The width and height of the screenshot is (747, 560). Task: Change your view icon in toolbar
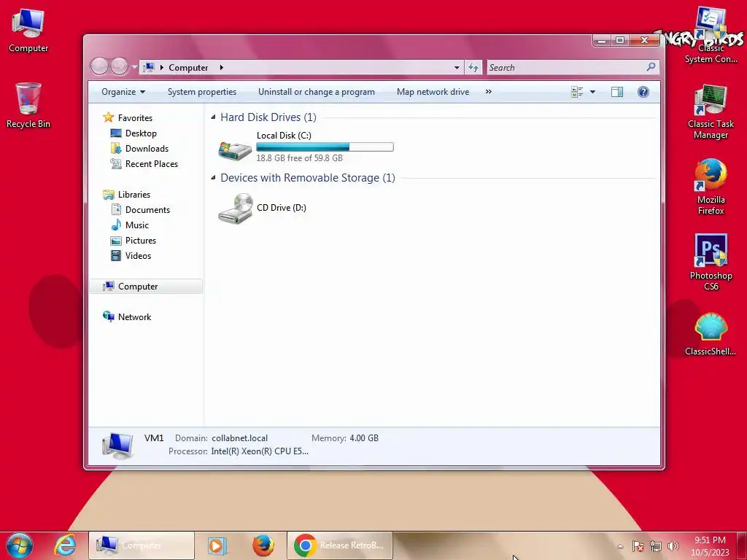pyautogui.click(x=577, y=92)
